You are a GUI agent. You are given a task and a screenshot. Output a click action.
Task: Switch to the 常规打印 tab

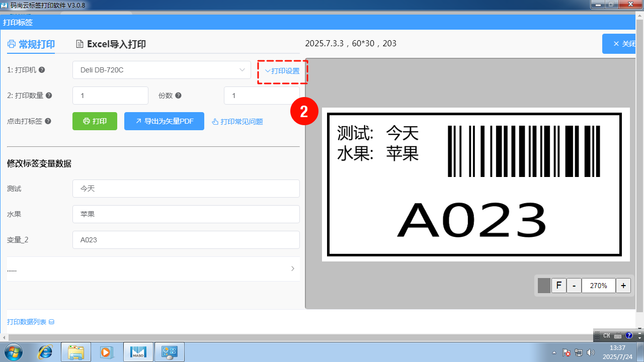coord(31,44)
